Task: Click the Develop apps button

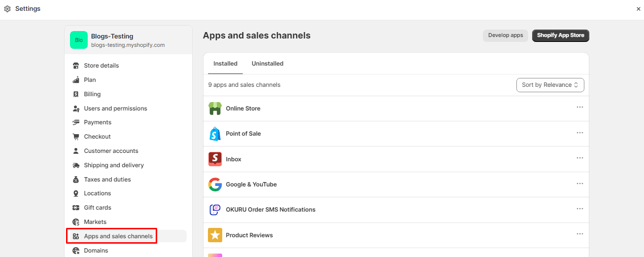Action: 506,36
